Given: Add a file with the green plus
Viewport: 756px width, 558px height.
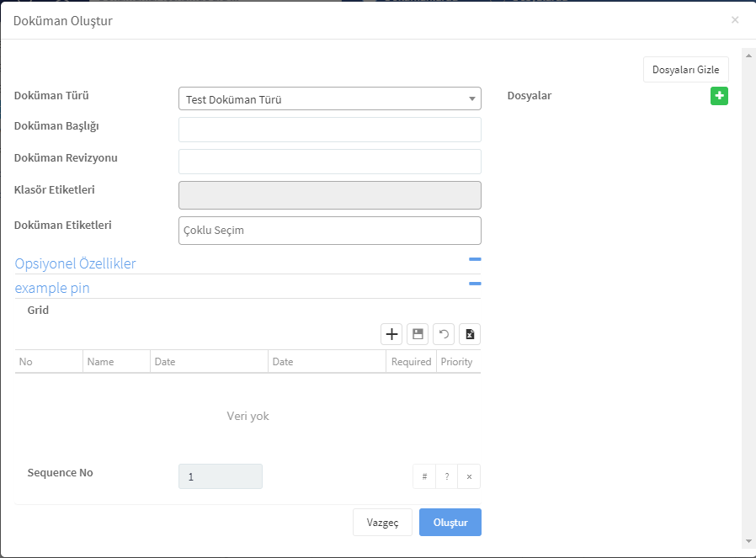Looking at the screenshot, I should point(719,96).
